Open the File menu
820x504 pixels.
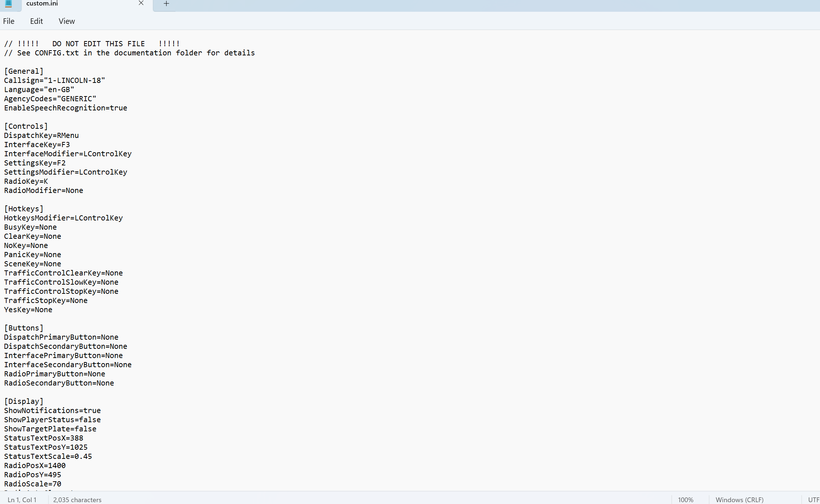click(x=9, y=21)
